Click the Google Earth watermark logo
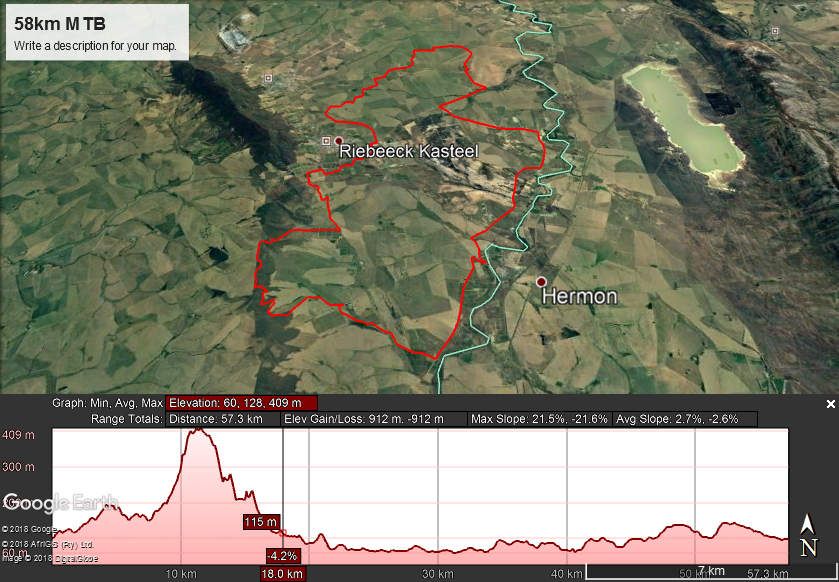Viewport: 839px width, 582px height. (x=60, y=502)
